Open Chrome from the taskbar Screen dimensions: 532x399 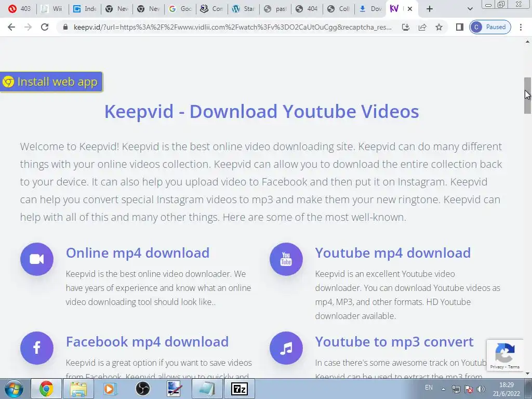click(46, 389)
